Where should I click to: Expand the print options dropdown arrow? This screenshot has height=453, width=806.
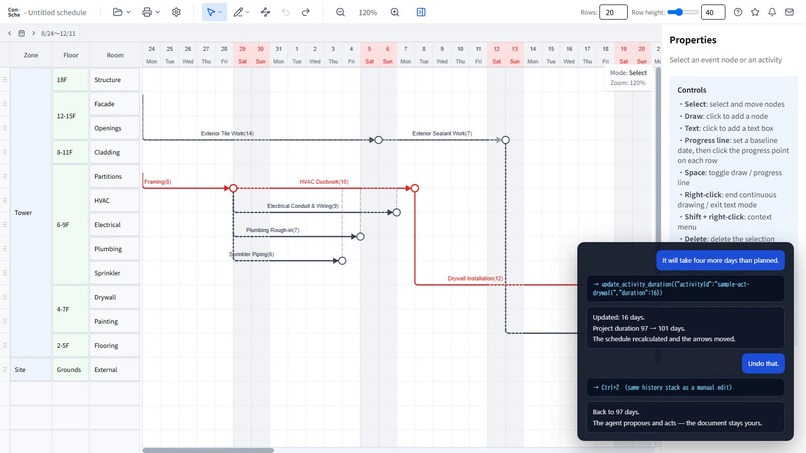coord(158,12)
